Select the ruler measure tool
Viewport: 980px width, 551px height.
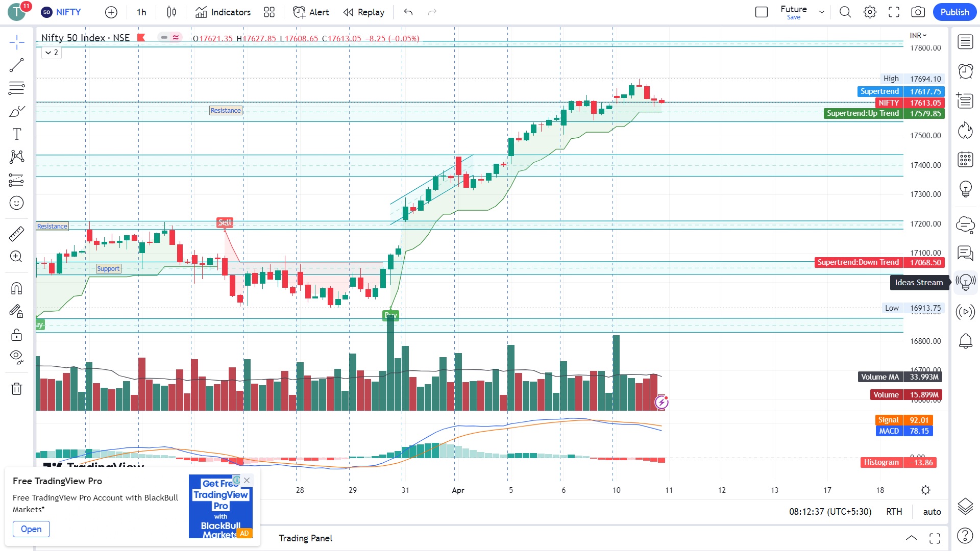point(17,234)
